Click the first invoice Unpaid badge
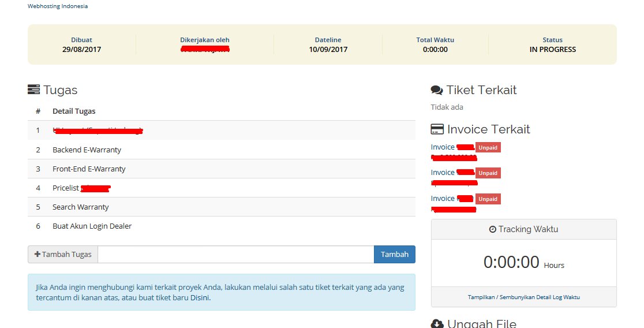 pos(488,147)
